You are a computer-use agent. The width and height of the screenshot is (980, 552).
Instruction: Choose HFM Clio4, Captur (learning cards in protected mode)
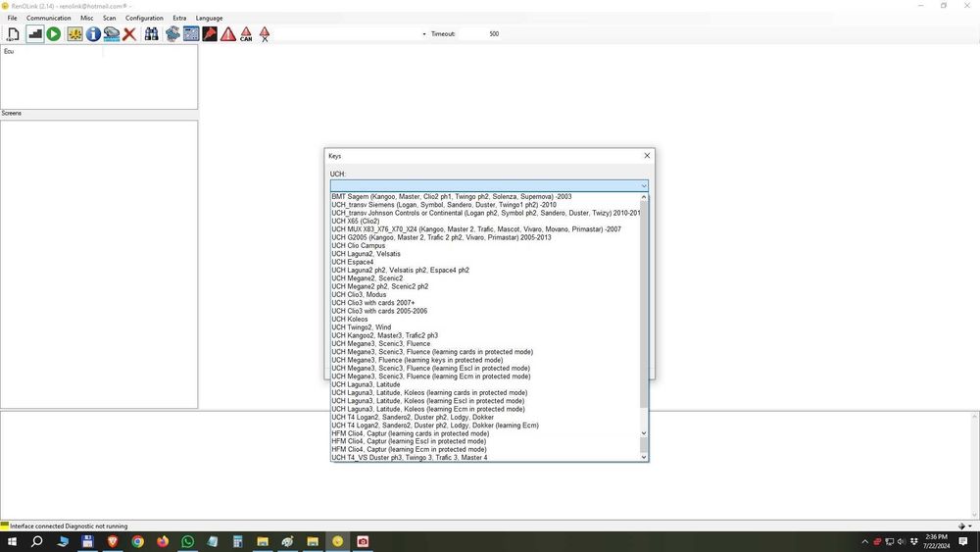tap(411, 433)
